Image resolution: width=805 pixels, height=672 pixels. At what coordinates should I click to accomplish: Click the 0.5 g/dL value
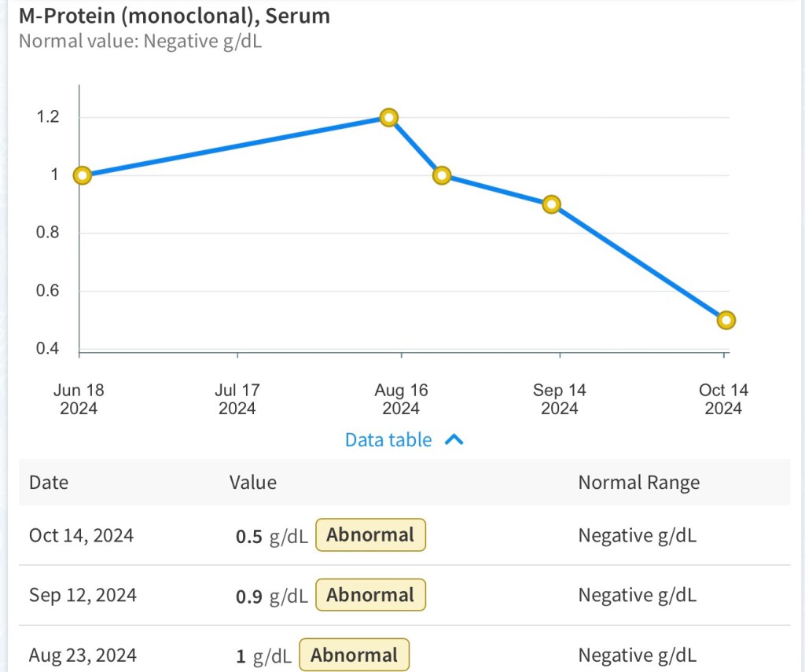(271, 536)
